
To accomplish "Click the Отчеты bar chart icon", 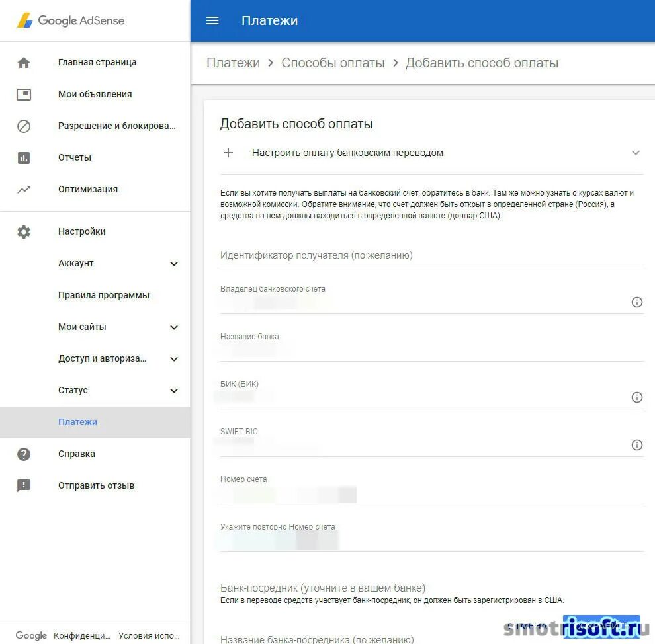I will [24, 158].
